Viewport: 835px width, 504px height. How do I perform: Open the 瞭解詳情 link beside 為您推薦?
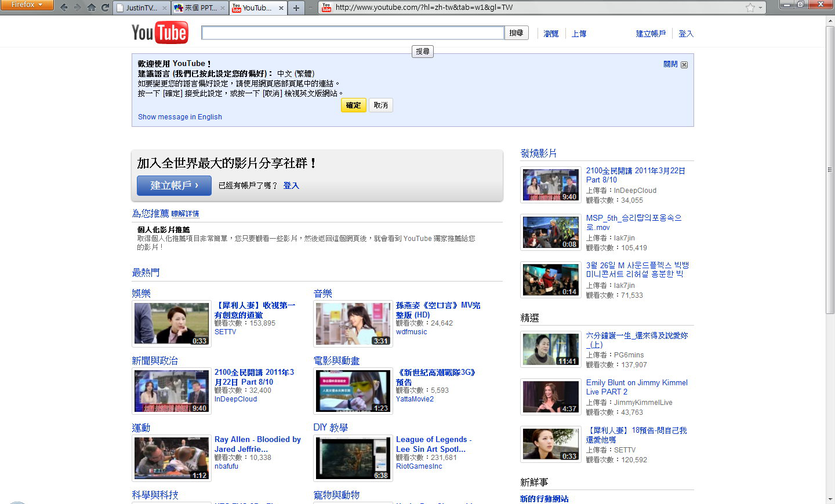pos(185,214)
